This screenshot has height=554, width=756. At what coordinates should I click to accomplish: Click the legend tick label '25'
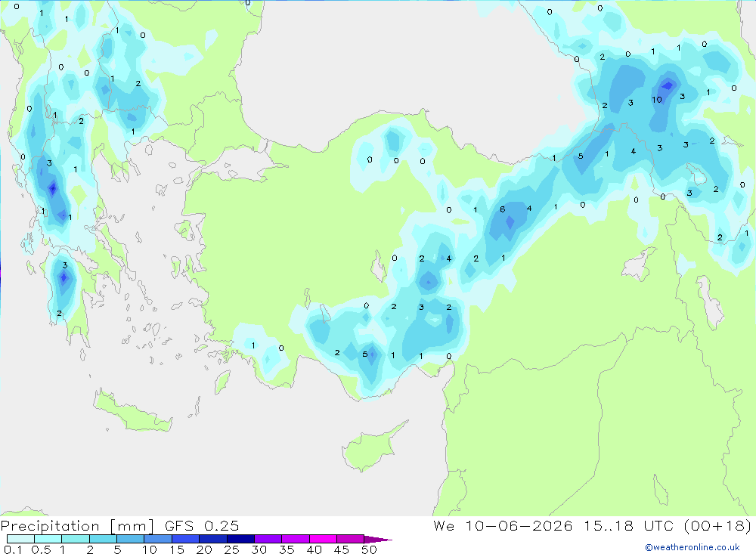tap(231, 549)
